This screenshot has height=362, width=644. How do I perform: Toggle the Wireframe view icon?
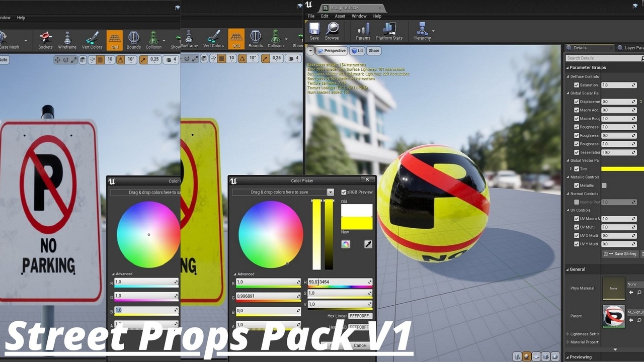click(67, 40)
